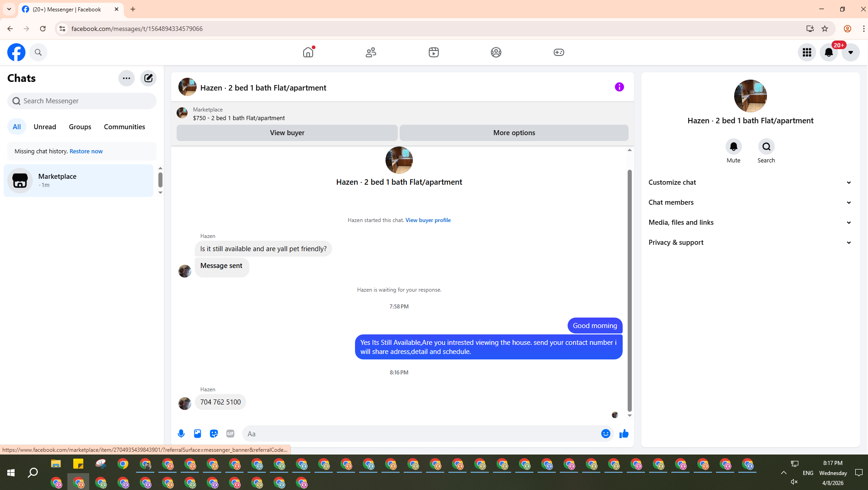Expand the Privacy & support section
Viewport: 868px width, 490px height.
tap(750, 242)
